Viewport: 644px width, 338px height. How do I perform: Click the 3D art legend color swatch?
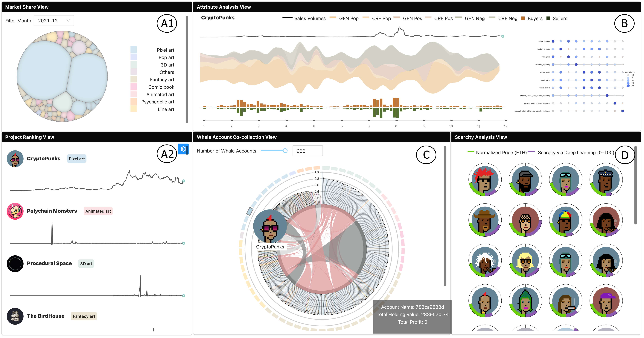click(134, 65)
